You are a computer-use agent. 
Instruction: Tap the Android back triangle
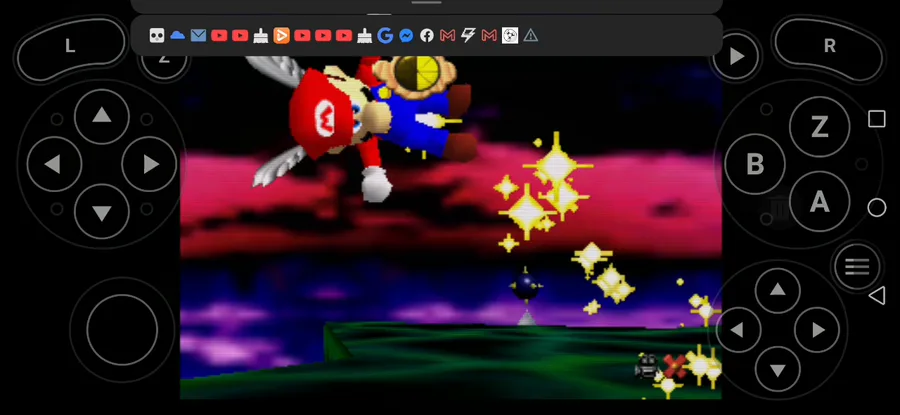(x=876, y=296)
